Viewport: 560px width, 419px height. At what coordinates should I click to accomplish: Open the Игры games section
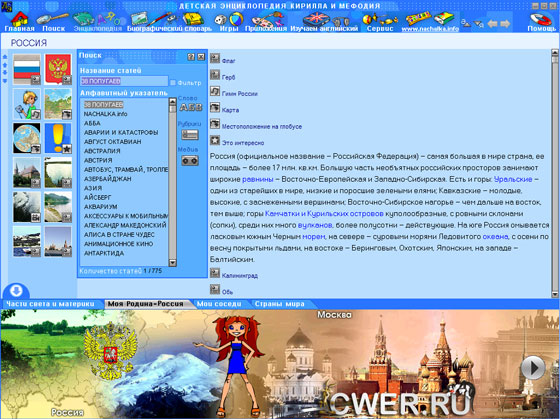point(229,22)
